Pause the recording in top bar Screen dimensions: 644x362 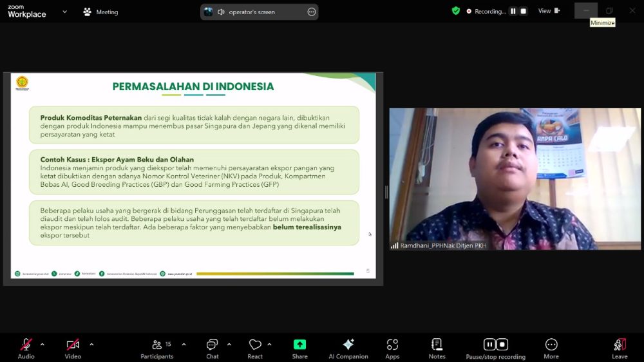point(513,12)
